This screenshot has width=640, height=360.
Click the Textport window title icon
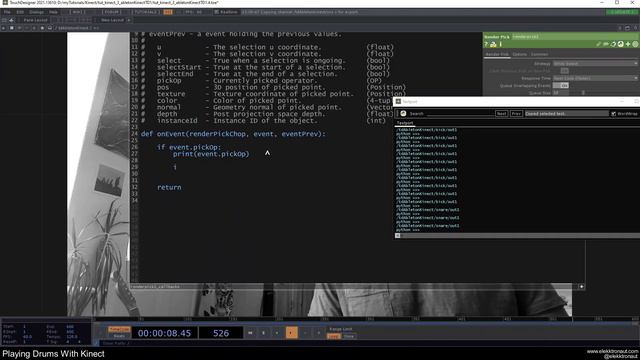[x=398, y=101]
